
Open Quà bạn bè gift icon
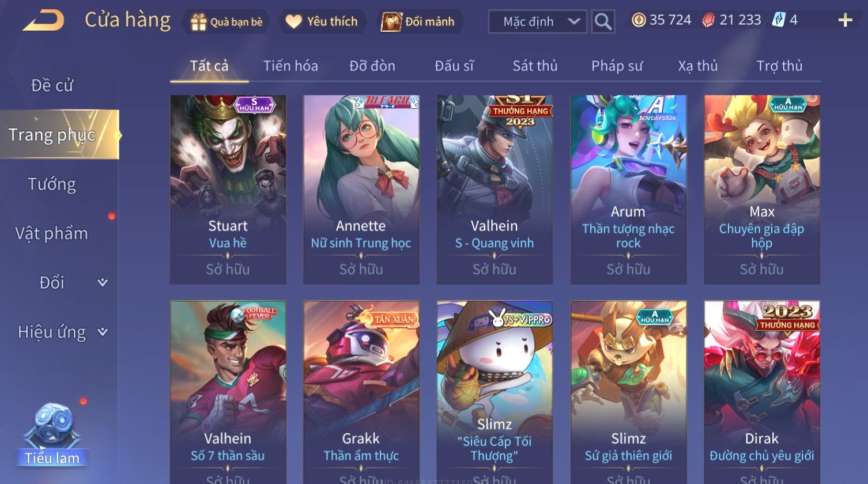[199, 22]
